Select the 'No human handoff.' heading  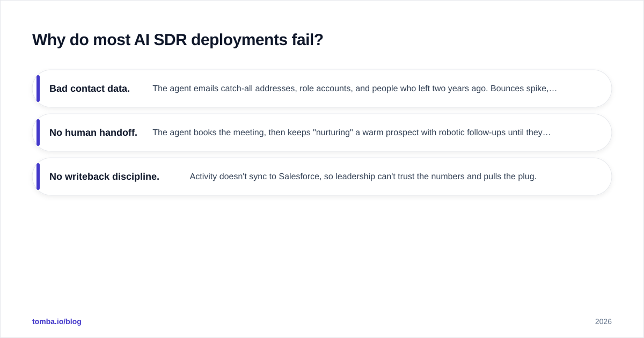coord(93,133)
